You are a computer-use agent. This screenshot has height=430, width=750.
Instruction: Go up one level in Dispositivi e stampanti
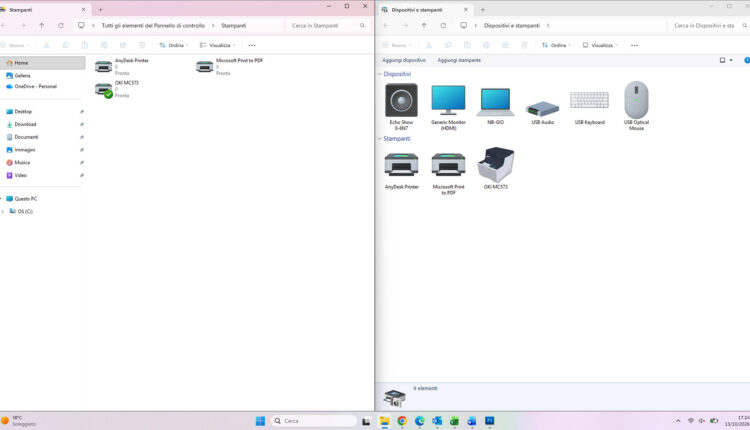424,25
